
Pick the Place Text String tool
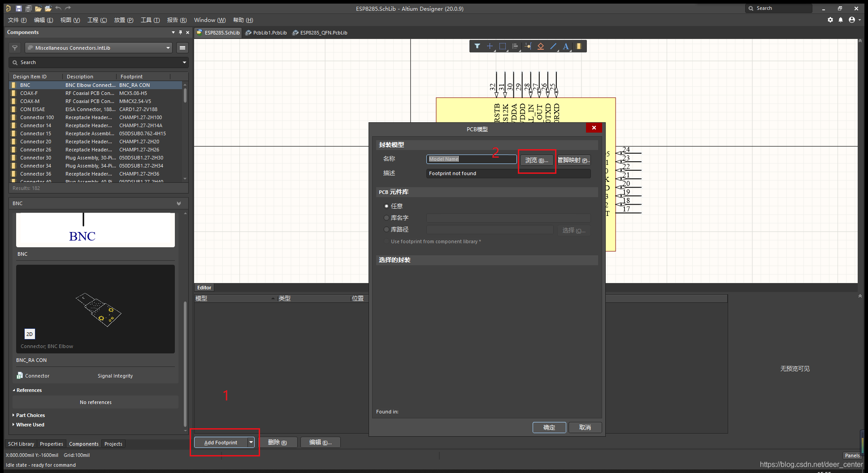pos(566,46)
